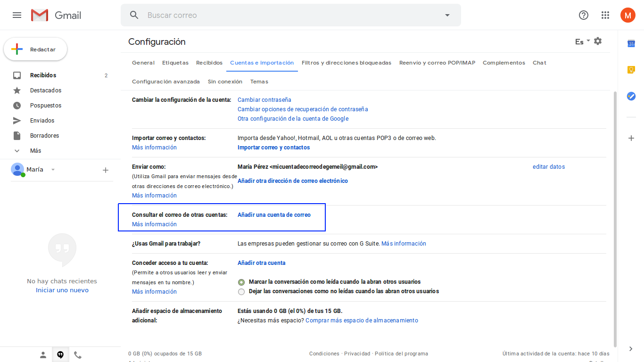Image resolution: width=644 pixels, height=362 pixels.
Task: Expand the search options dropdown arrow
Action: [447, 15]
